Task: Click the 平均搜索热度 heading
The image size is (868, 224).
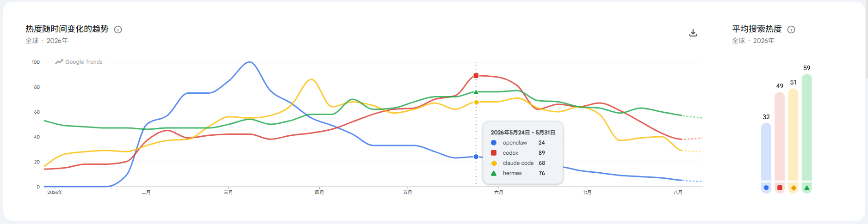Action: coord(757,29)
